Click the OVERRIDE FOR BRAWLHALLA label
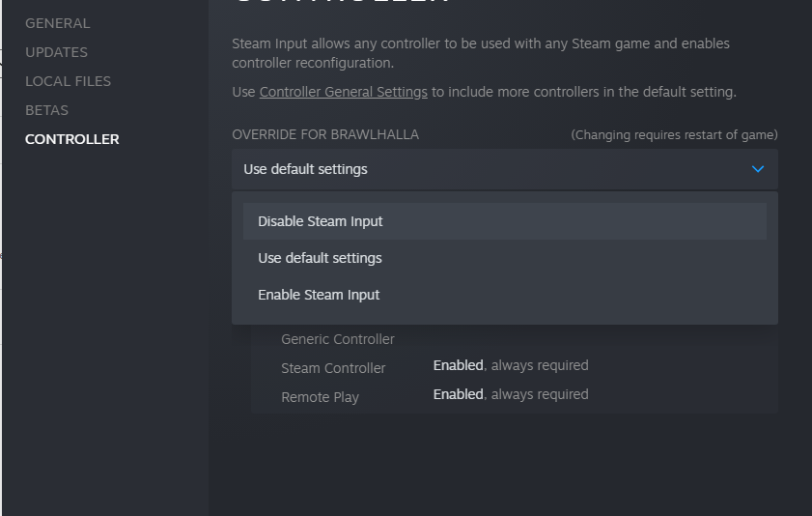The height and width of the screenshot is (516, 812). tap(325, 134)
